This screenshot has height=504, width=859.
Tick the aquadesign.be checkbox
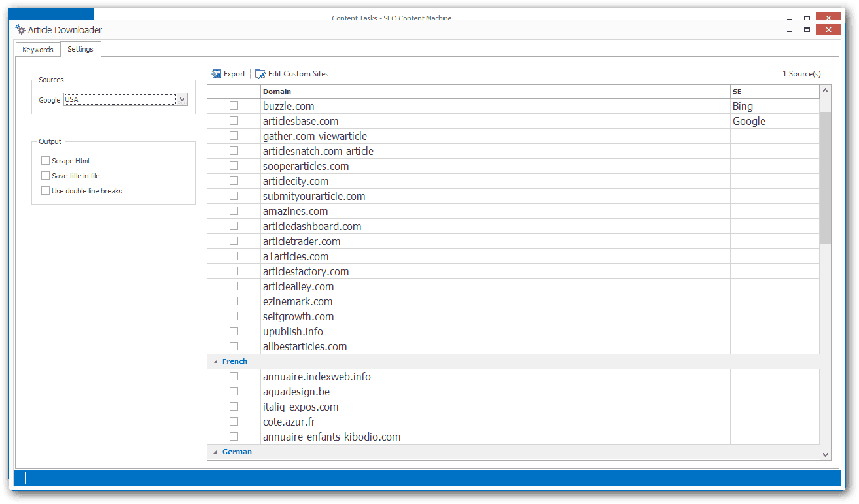[234, 392]
